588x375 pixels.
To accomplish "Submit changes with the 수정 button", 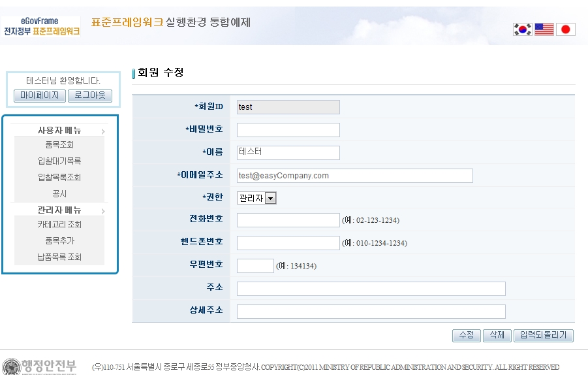I will [466, 335].
